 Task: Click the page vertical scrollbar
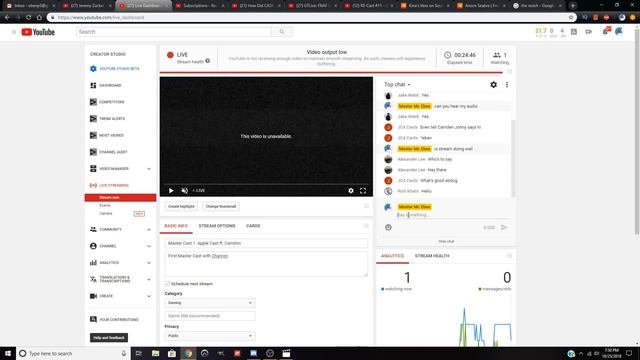click(x=637, y=131)
